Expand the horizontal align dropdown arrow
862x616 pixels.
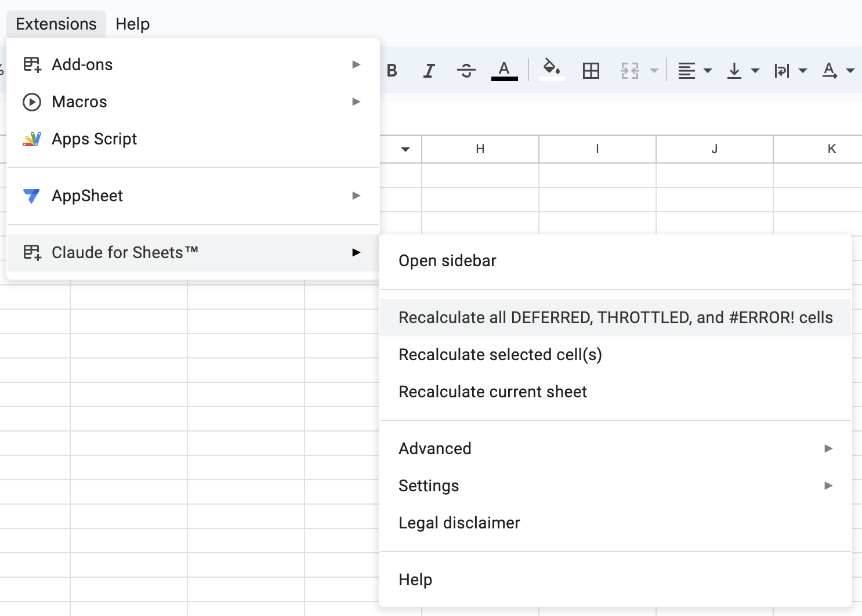pos(708,71)
